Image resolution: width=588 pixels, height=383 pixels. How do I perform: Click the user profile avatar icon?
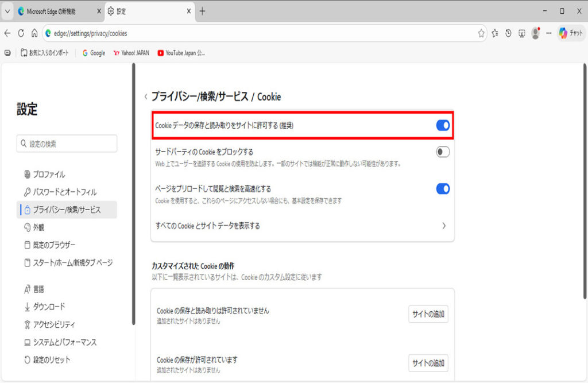coord(536,33)
